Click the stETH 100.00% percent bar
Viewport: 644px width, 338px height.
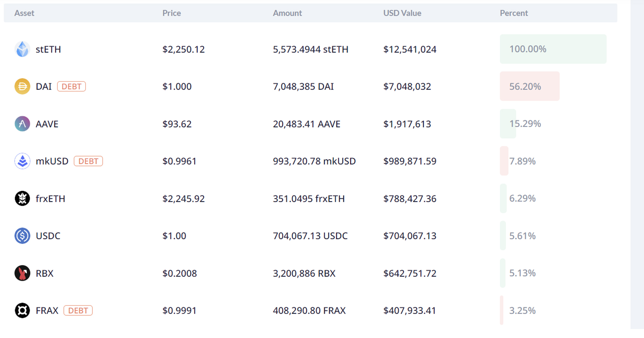(x=553, y=49)
